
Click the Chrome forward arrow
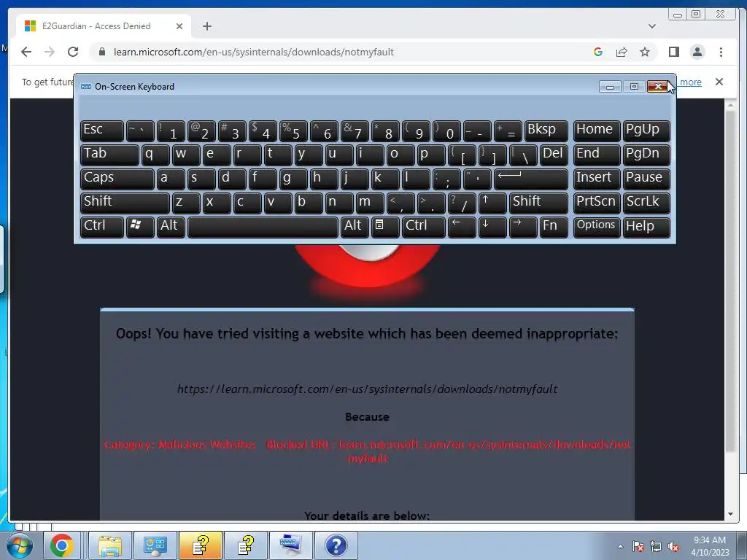50,52
